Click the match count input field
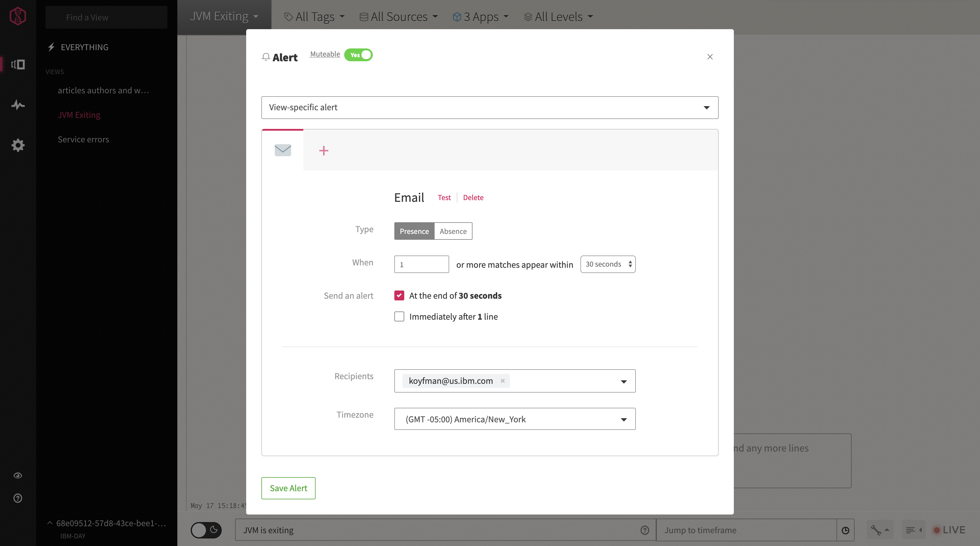The width and height of the screenshot is (980, 546). [421, 265]
